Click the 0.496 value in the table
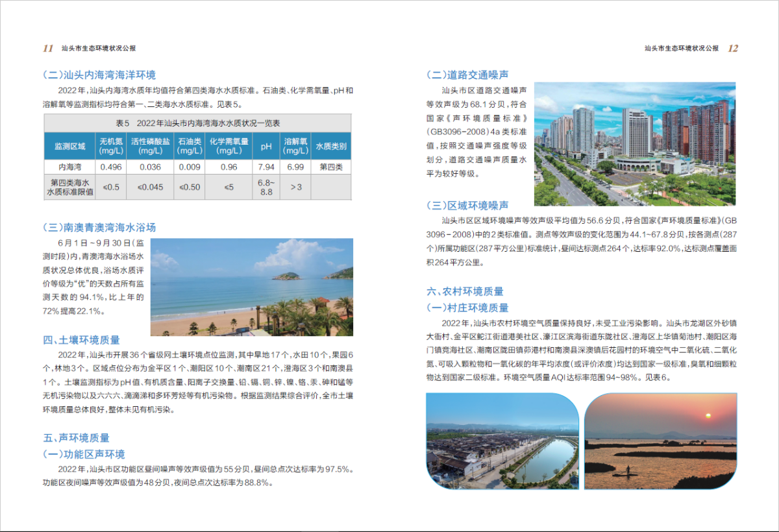779x532 pixels. [x=111, y=167]
